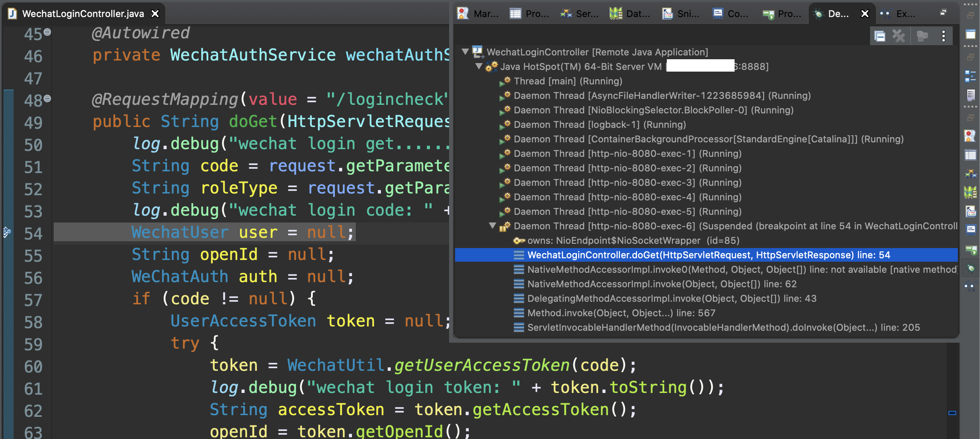Collapse Java HotSpot 64-Bit Server VM node
Screen dimensions: 980x439
tap(479, 66)
